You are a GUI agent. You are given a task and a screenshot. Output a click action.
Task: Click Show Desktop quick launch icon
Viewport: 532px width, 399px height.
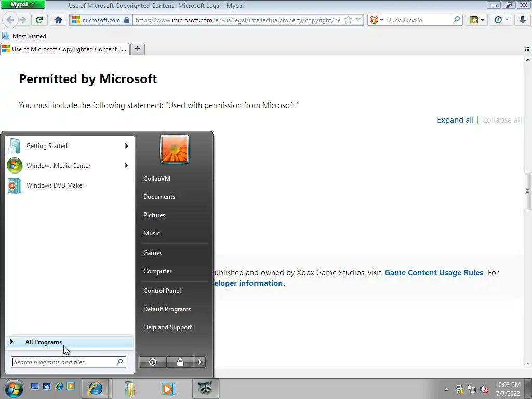coord(35,386)
